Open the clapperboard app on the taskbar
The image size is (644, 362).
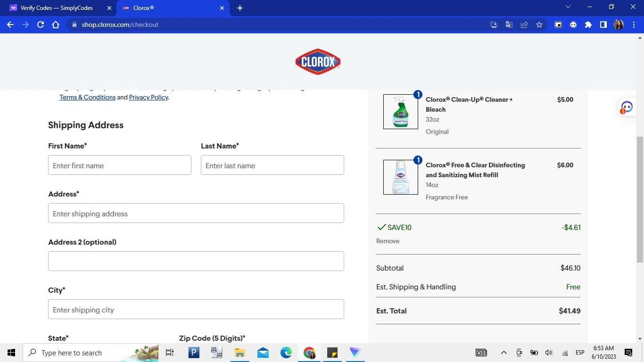(216, 353)
